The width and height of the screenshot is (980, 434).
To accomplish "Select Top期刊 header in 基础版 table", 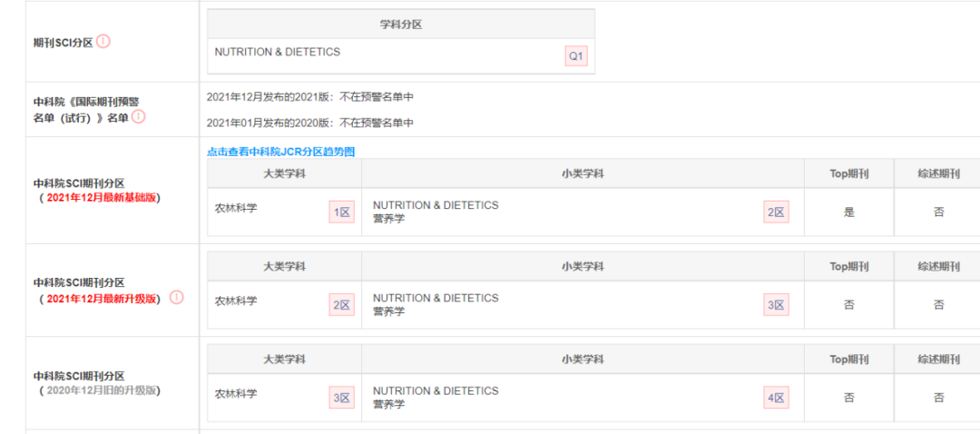I will click(x=848, y=173).
